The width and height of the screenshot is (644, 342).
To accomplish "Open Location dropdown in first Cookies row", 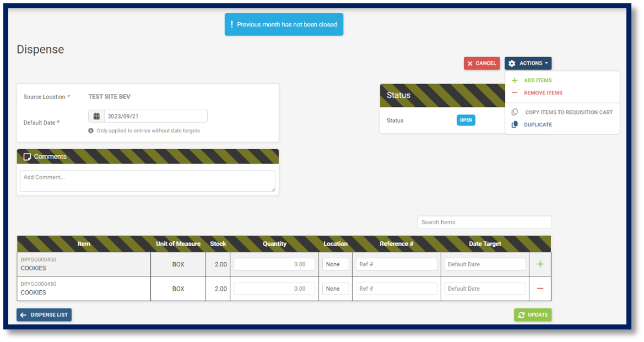I will [x=335, y=264].
